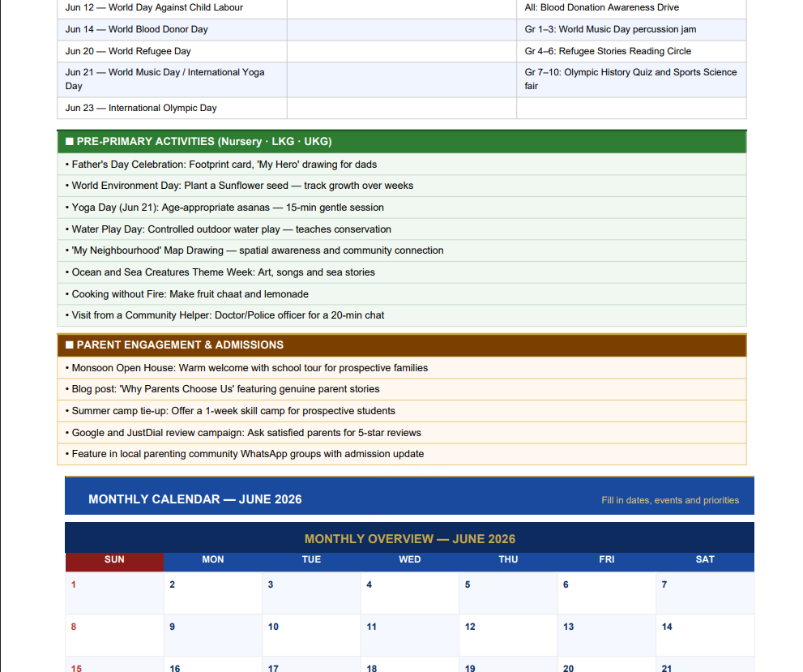Screen dimensions: 803x672
Task: Select calendar day 10
Action: pyautogui.click(x=311, y=636)
